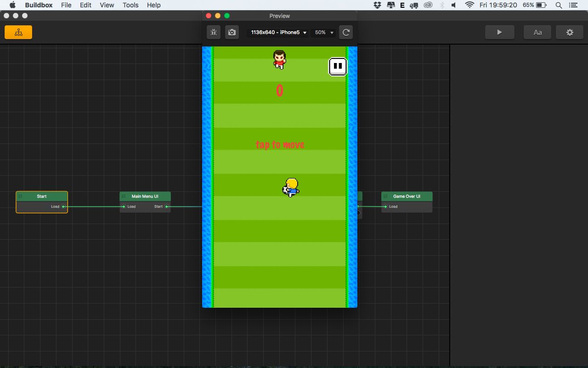This screenshot has width=588, height=368.
Task: Open the View menu
Action: click(x=107, y=5)
